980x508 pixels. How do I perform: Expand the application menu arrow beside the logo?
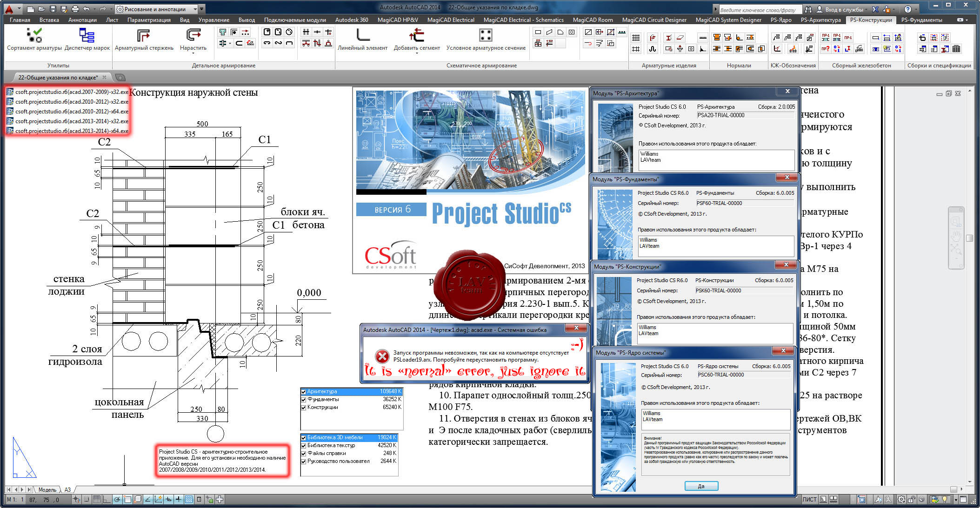pos(19,9)
